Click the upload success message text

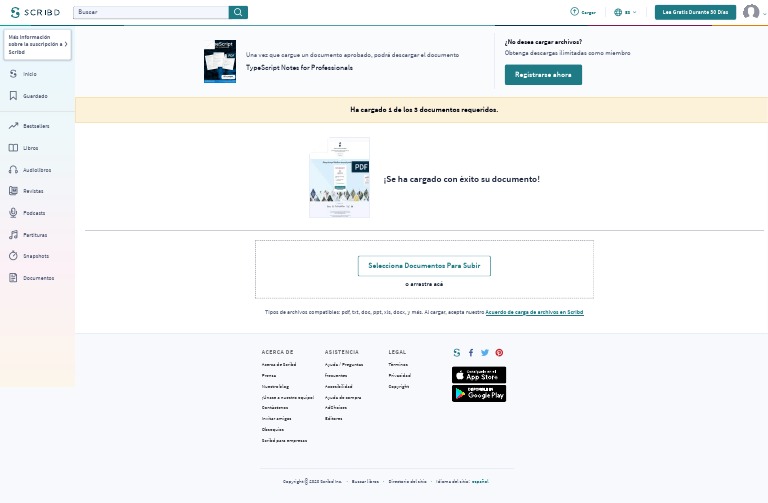461,179
